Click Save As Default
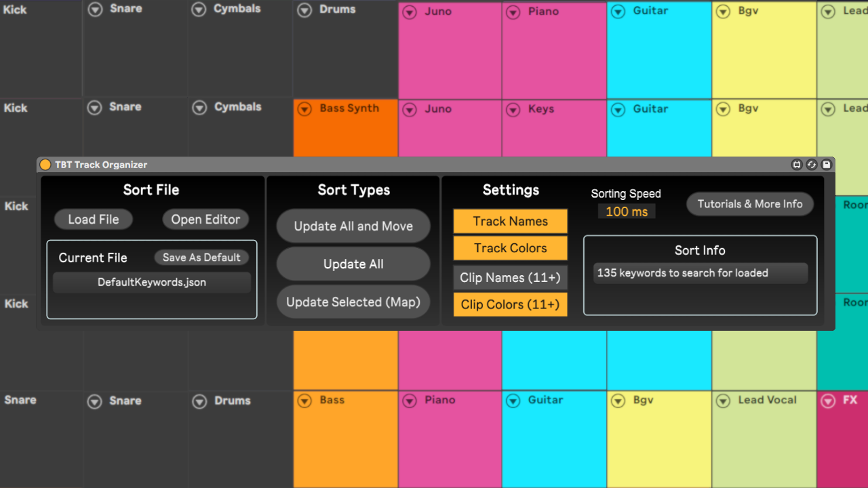The height and width of the screenshot is (488, 868). pyautogui.click(x=201, y=258)
